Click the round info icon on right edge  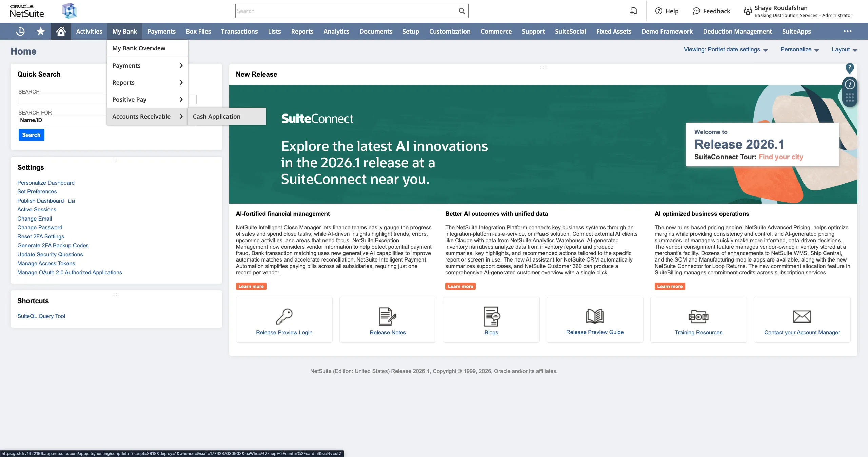pos(850,84)
